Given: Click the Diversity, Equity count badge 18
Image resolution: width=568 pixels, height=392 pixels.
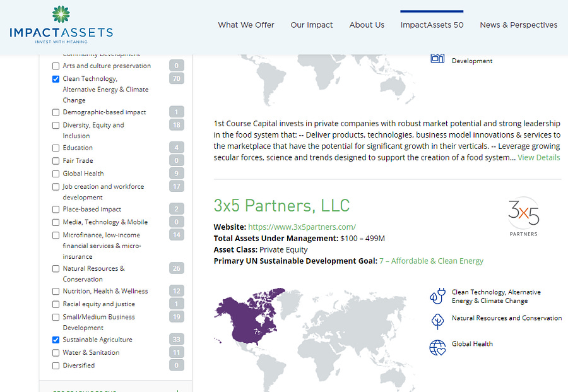Looking at the screenshot, I should click(x=177, y=125).
